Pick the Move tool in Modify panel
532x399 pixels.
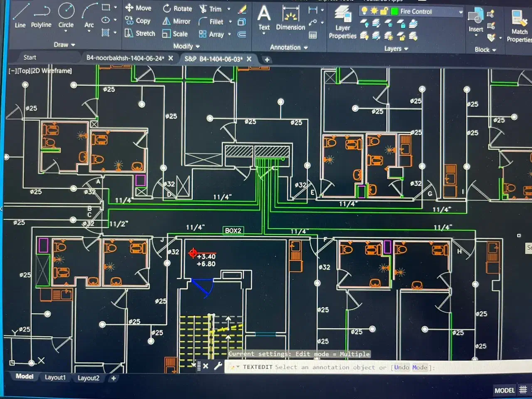click(x=138, y=8)
